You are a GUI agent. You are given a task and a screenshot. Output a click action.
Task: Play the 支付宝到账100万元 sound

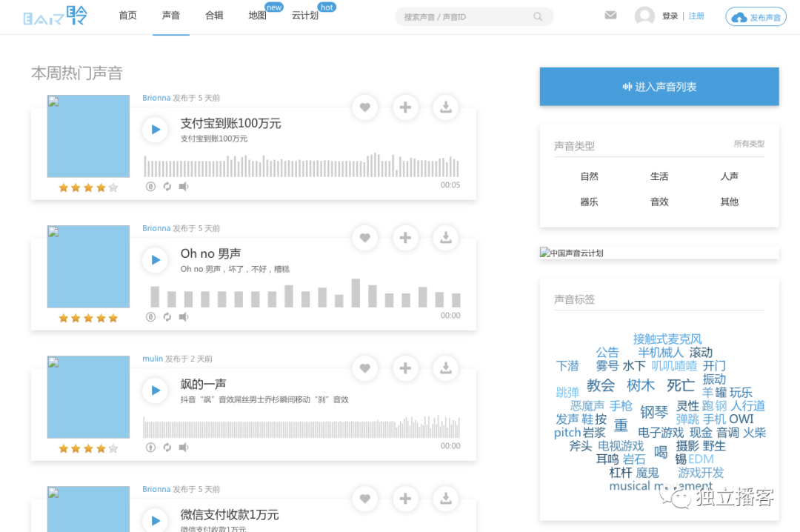[156, 130]
